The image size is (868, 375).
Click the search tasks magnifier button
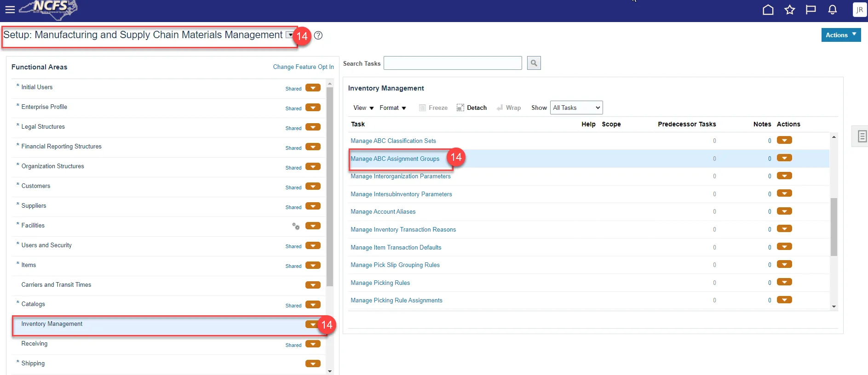(534, 63)
